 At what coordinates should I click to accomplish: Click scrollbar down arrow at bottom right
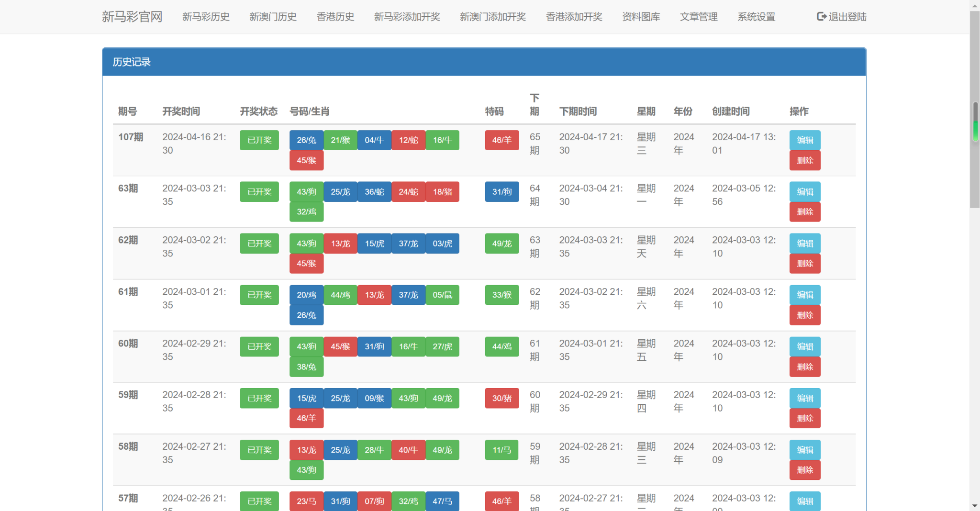[x=975, y=506]
